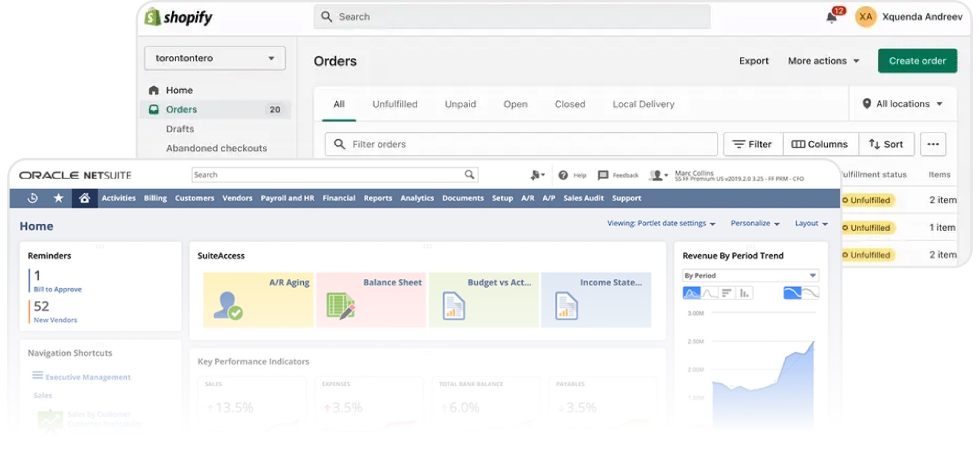Open the NetSuite Financial menu
The height and width of the screenshot is (470, 980).
[x=339, y=198]
